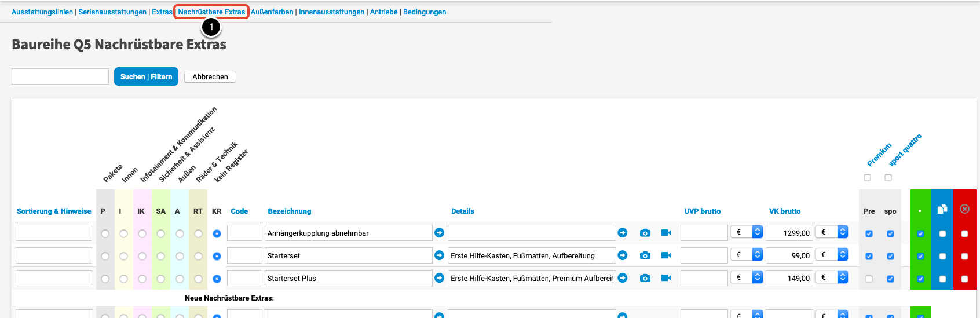
Task: Click red delete circle icon in column header
Action: pyautogui.click(x=964, y=209)
